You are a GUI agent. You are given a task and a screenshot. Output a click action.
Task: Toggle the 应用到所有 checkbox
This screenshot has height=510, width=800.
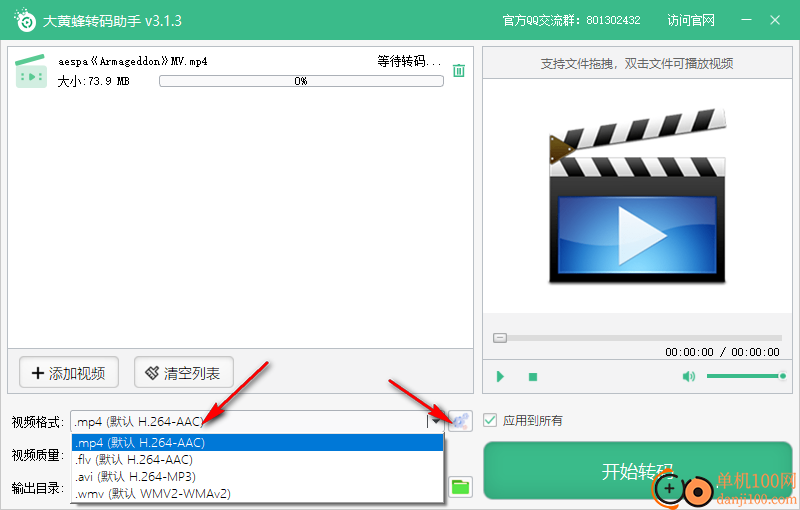click(x=490, y=420)
